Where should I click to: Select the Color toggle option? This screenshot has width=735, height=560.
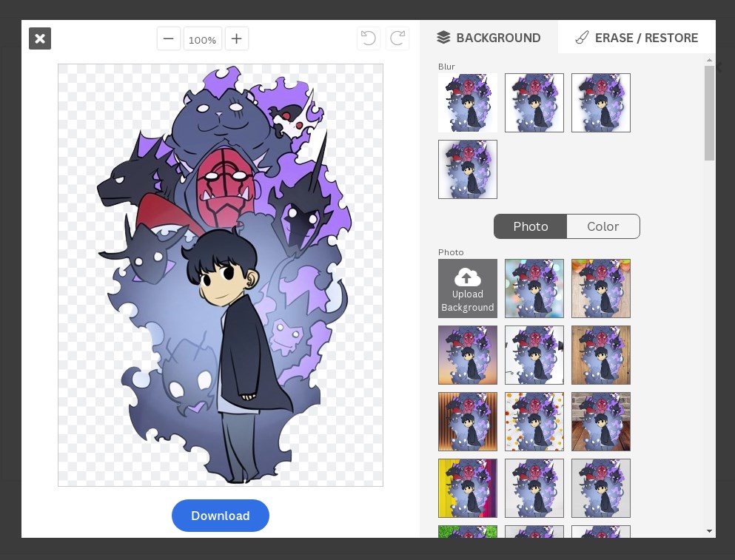tap(603, 226)
